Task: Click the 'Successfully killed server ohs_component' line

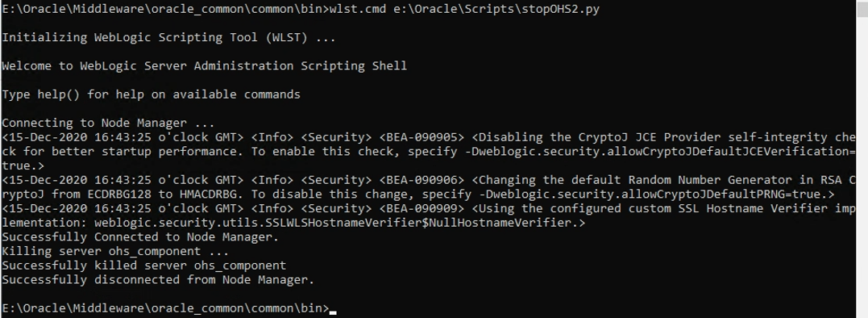Action: [144, 266]
